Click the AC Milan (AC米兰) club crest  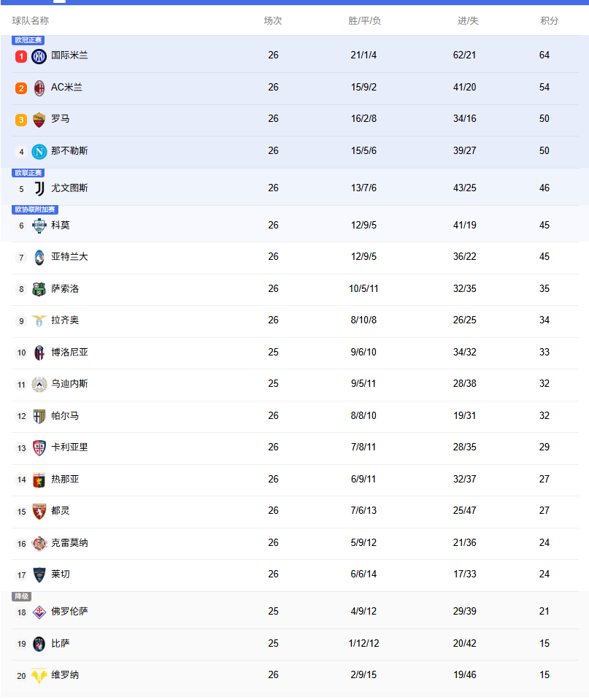(x=39, y=88)
